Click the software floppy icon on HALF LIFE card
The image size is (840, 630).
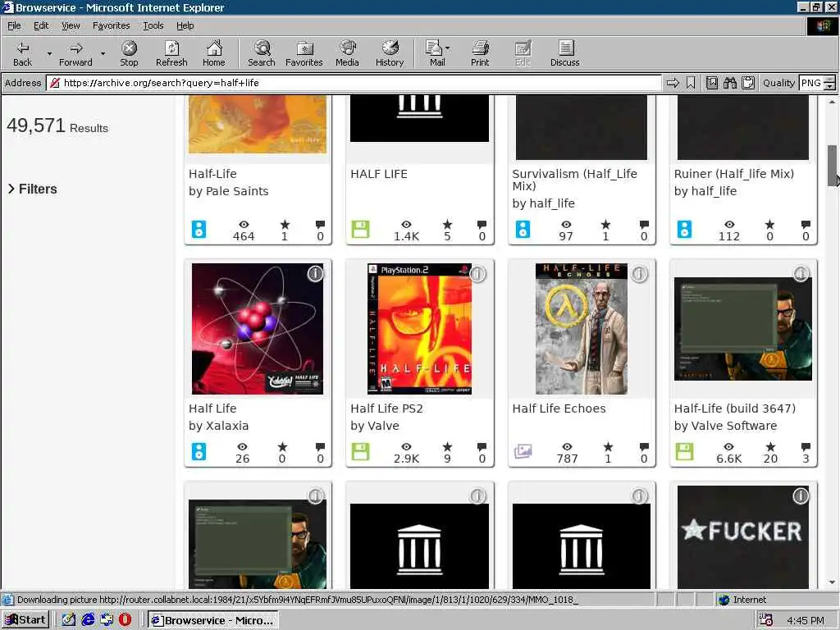pos(361,229)
